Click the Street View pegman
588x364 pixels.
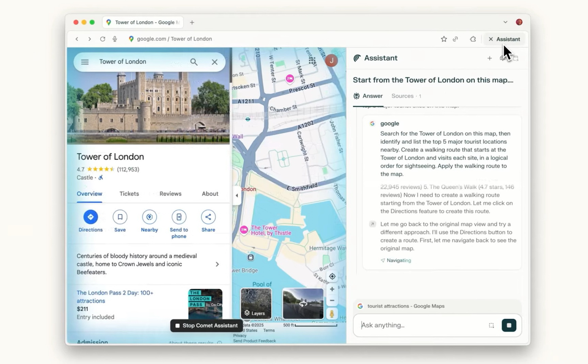tap(332, 313)
